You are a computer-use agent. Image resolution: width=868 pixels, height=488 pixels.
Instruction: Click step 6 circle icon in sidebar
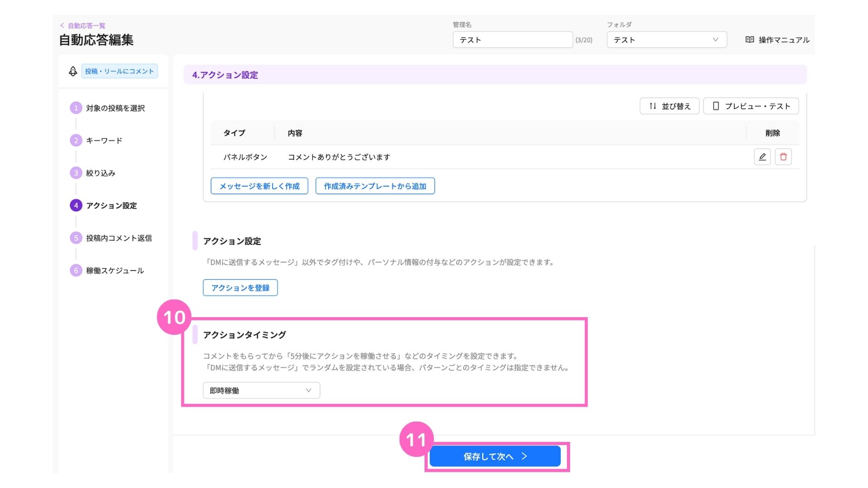tap(76, 271)
